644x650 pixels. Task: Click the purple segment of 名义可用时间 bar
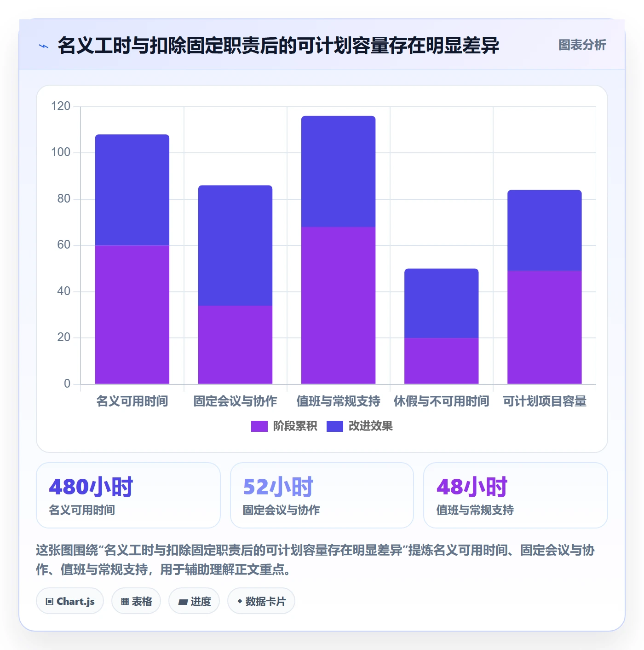(x=132, y=314)
